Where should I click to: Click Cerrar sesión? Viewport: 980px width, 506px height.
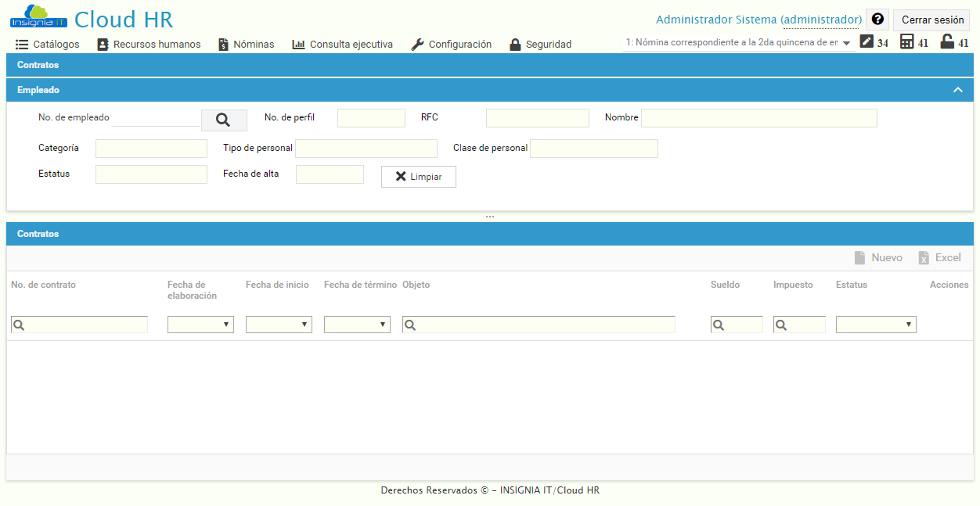(x=931, y=20)
